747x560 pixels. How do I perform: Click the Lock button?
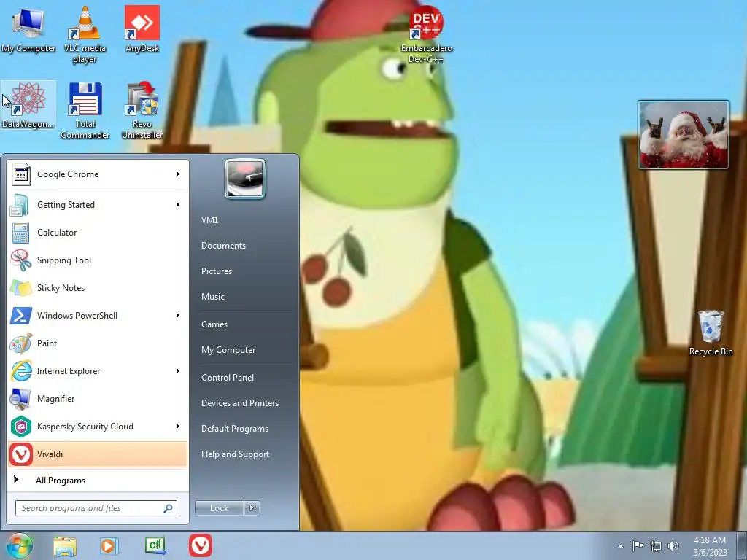click(220, 508)
